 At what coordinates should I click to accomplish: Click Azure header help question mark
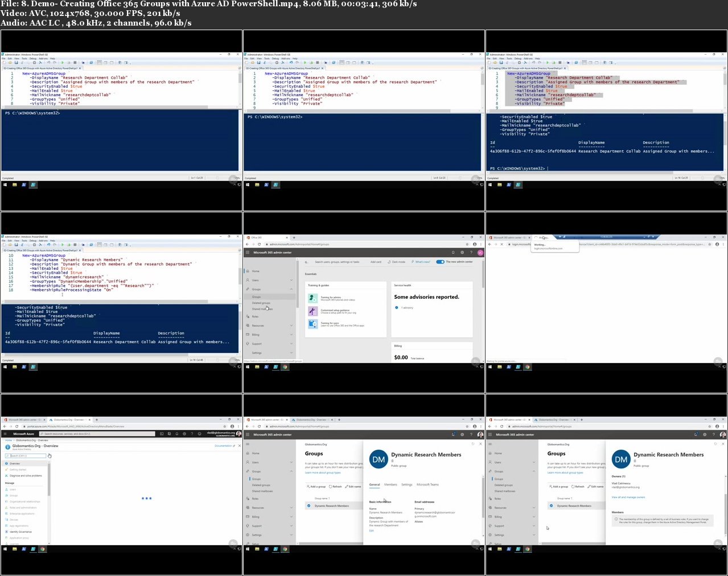192,434
